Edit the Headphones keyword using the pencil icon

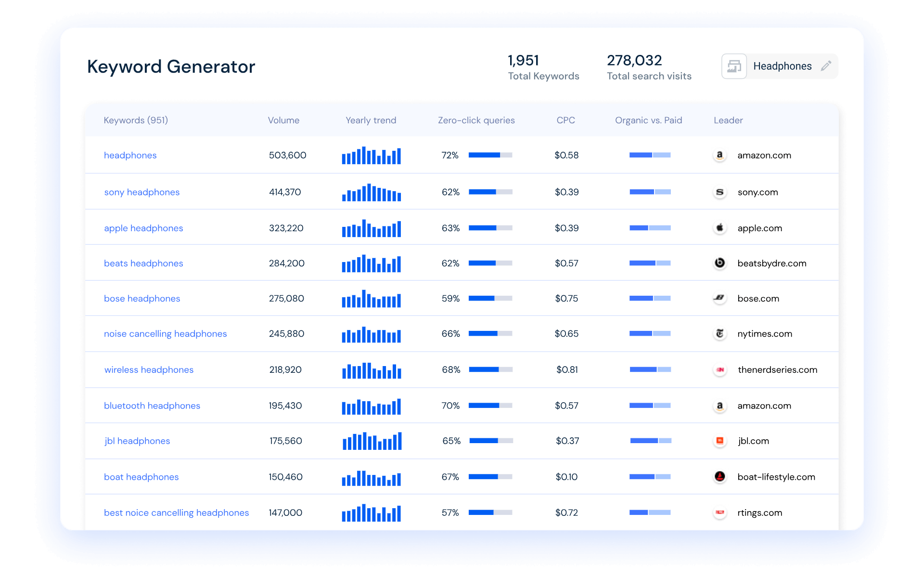point(826,66)
